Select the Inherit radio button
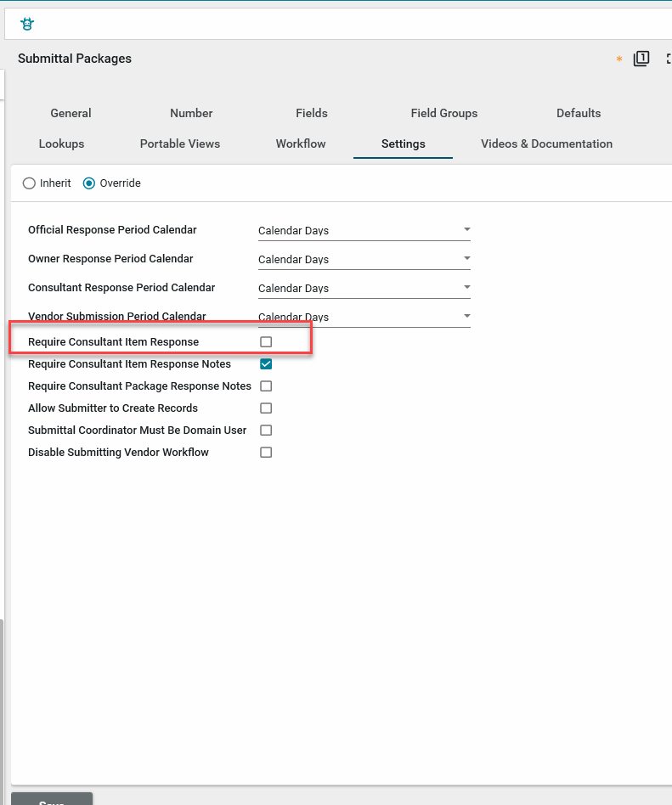Viewport: 672px width, 805px height. tap(30, 183)
